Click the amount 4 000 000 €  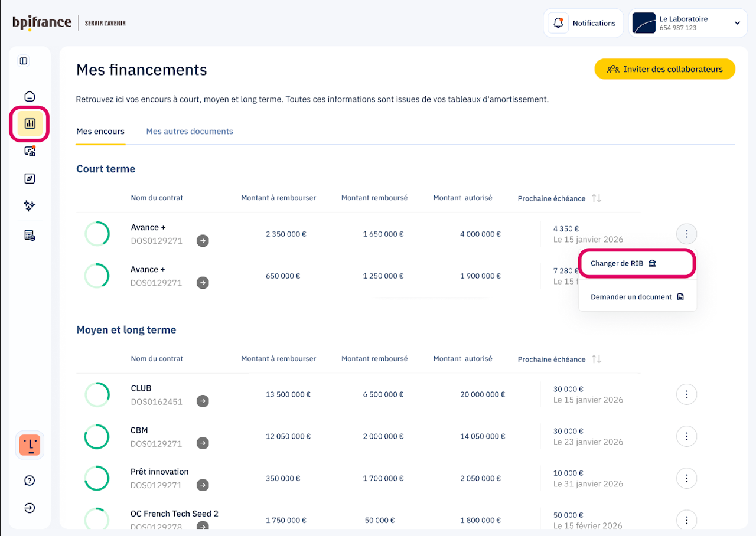(480, 234)
